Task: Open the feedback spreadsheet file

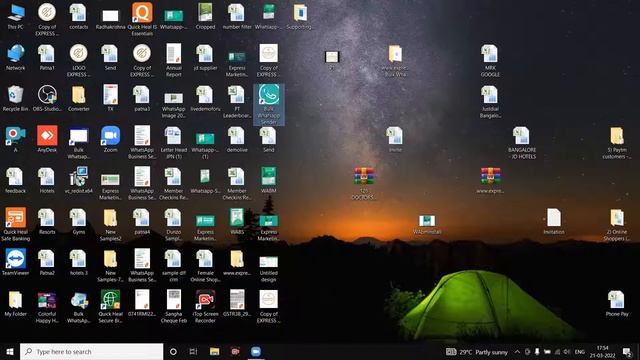Action: click(x=16, y=180)
